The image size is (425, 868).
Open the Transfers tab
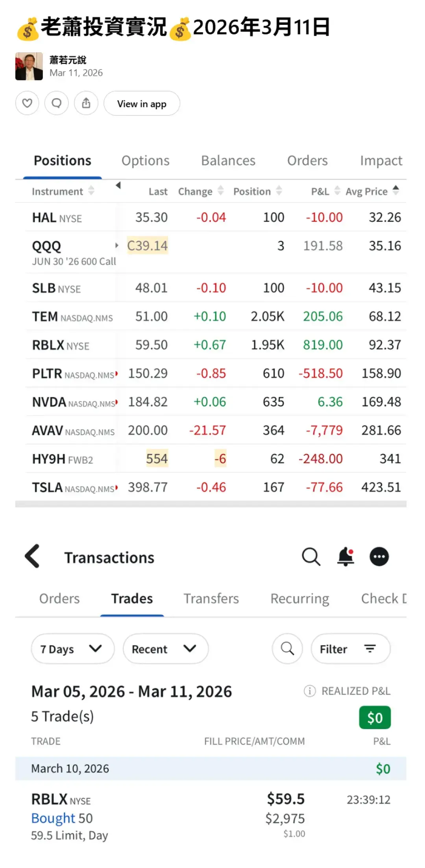[211, 599]
